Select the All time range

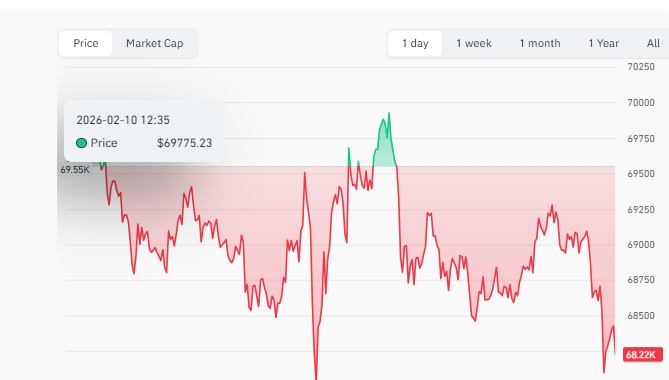653,43
